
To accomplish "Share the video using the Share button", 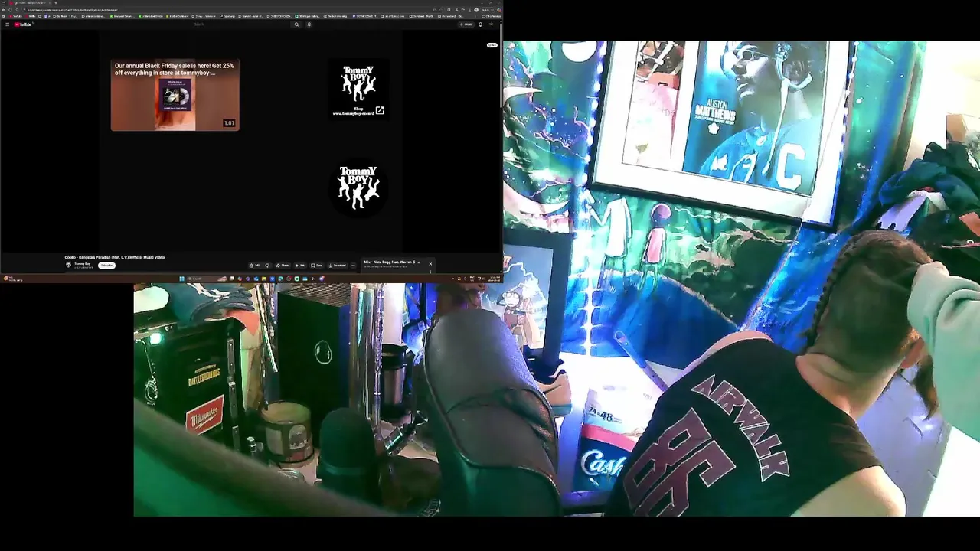I will click(283, 266).
